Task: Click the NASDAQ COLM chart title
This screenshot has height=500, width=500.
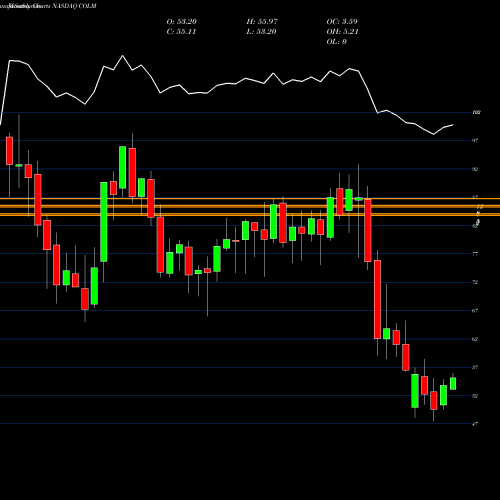Action: (74, 6)
